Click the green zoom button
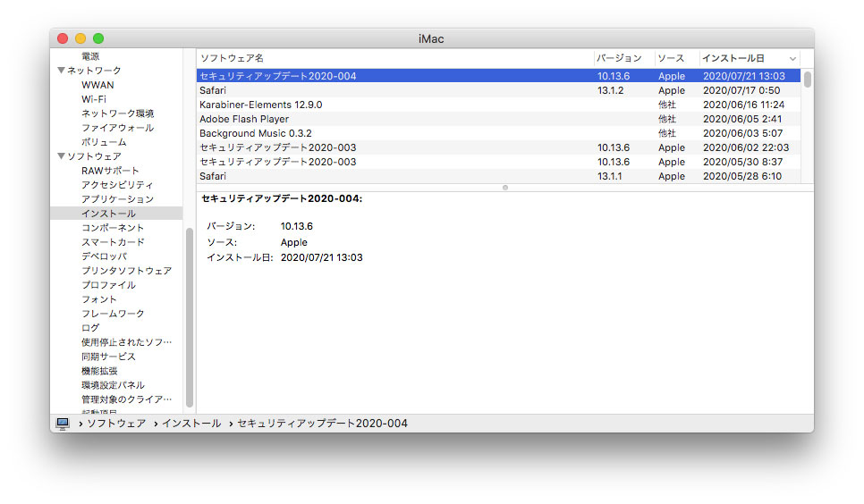 click(98, 38)
